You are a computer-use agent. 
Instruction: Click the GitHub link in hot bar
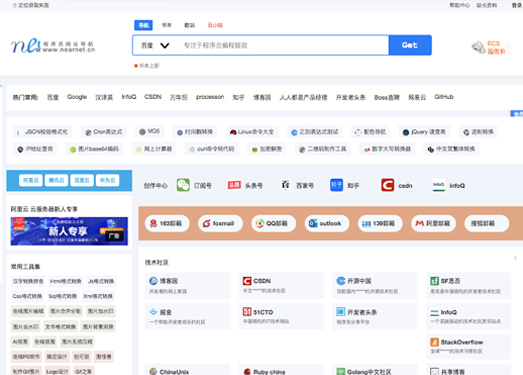[444, 97]
